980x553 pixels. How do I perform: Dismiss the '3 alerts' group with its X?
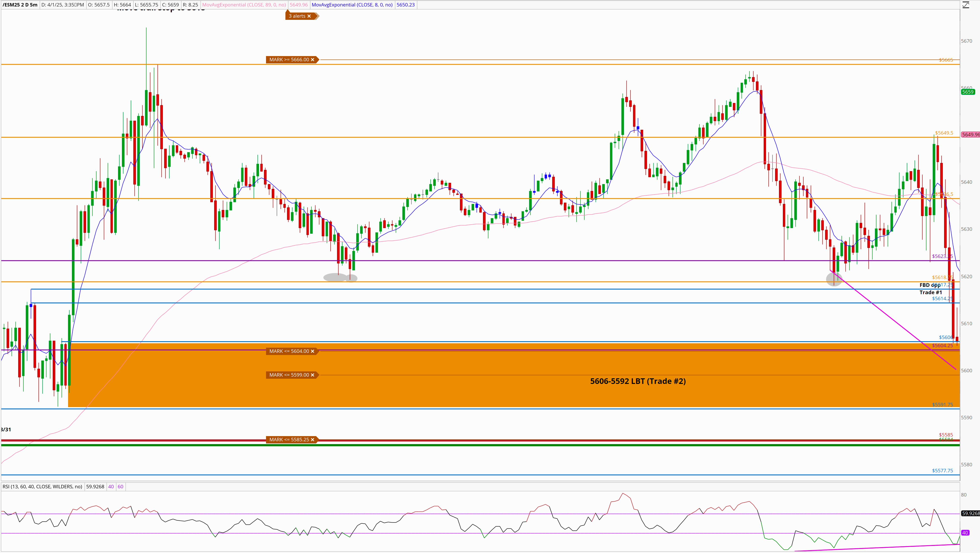pyautogui.click(x=309, y=16)
